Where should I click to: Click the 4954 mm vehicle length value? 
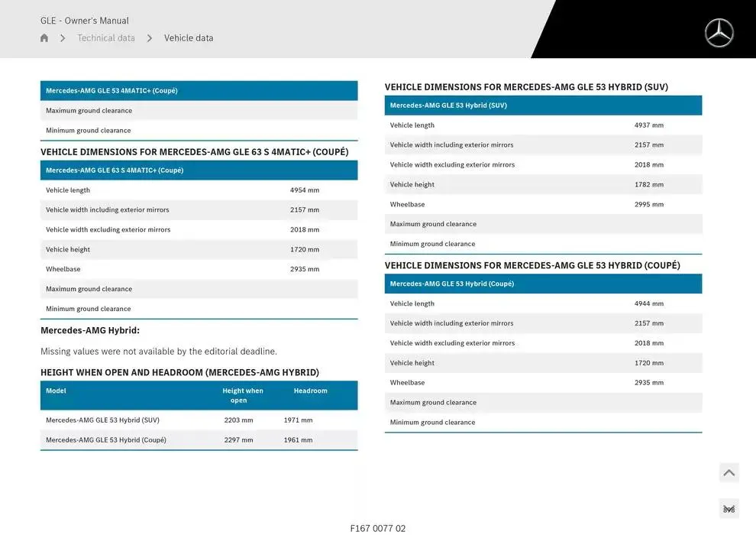[305, 190]
